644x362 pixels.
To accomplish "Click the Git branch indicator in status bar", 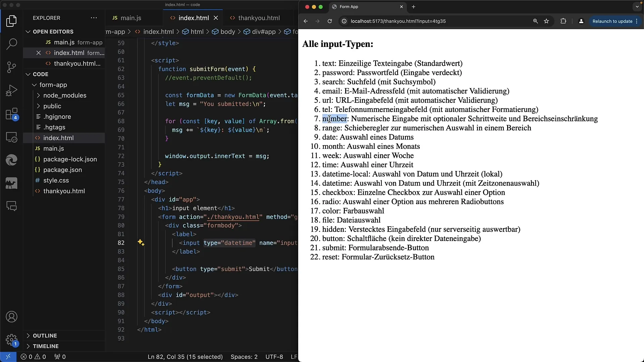I will coord(7,357).
